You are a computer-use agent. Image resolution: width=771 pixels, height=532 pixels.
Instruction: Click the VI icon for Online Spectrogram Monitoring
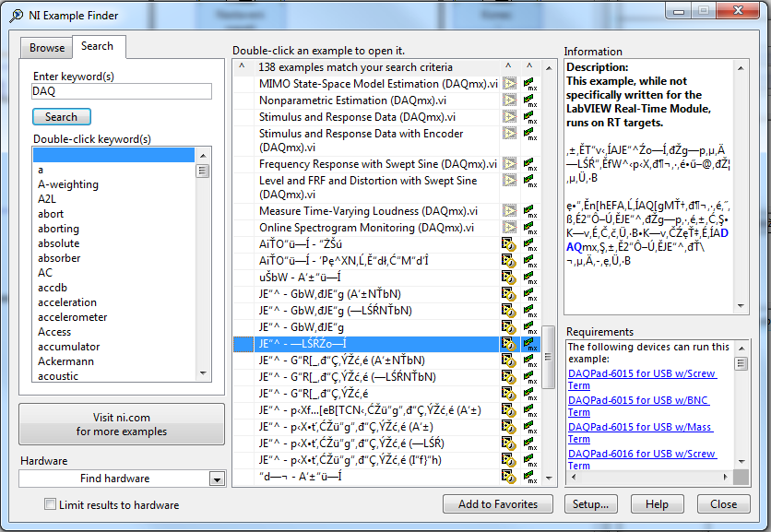[x=509, y=227]
